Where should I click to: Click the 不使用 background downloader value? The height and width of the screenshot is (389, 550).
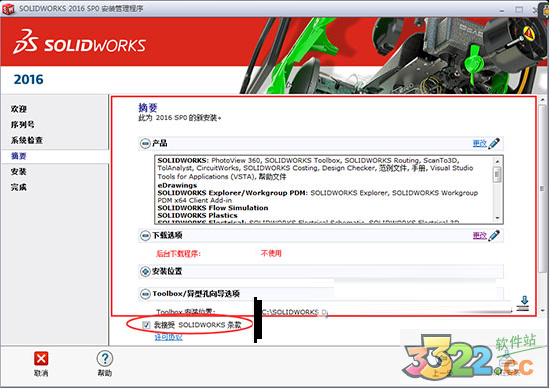coord(271,253)
